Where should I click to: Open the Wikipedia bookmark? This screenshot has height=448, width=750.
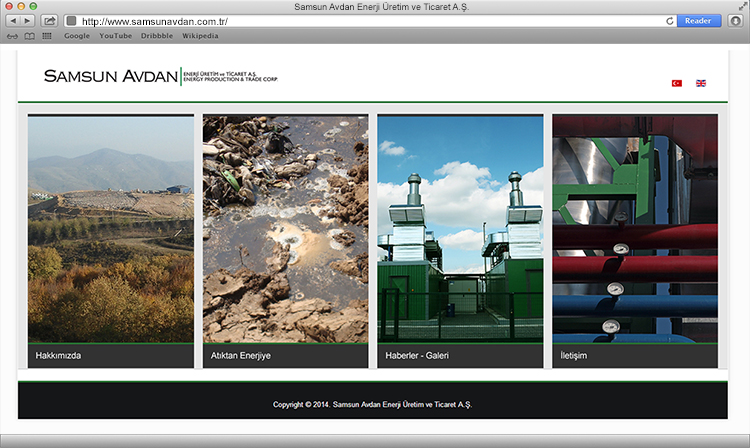(200, 36)
